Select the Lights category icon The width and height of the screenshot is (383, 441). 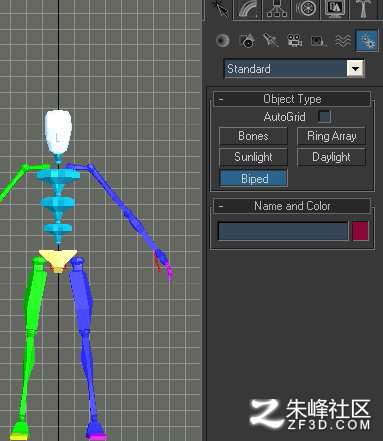tap(271, 41)
